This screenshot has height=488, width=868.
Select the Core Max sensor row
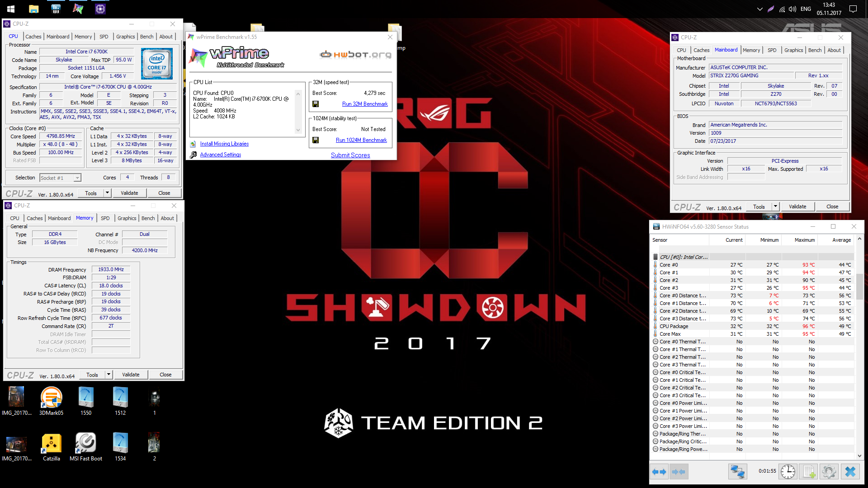tap(753, 334)
